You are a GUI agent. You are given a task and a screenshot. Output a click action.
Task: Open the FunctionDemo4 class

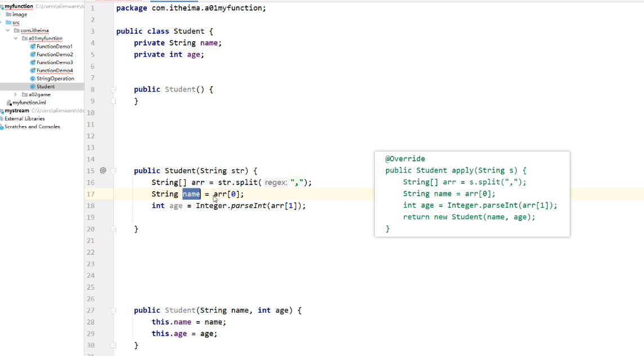point(53,70)
